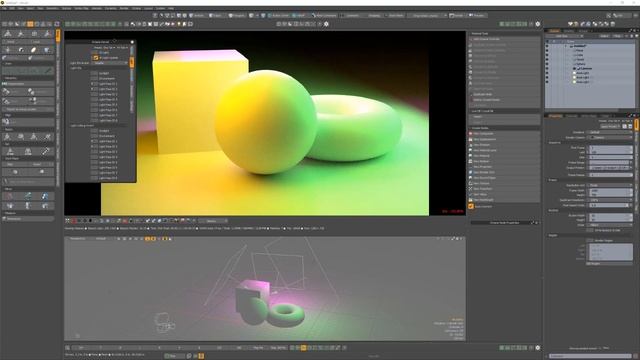640x360 pixels.
Task: Click first icon in render view bottom toolbar
Action: click(x=68, y=221)
